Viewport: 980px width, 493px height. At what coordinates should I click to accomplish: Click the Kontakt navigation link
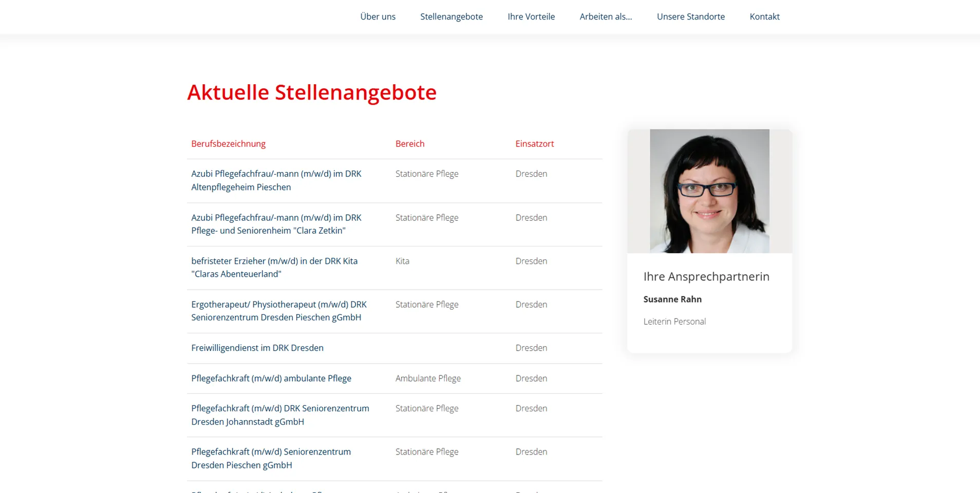[764, 16]
